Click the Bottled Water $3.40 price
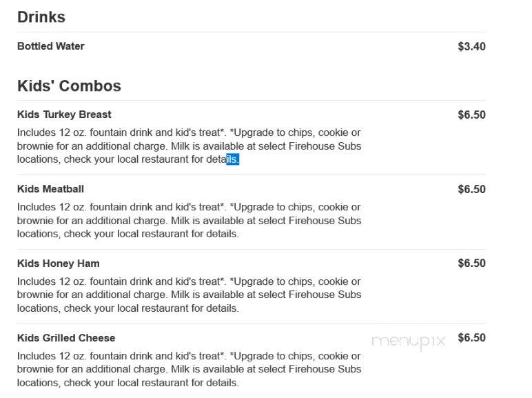The image size is (532, 398). tap(471, 46)
